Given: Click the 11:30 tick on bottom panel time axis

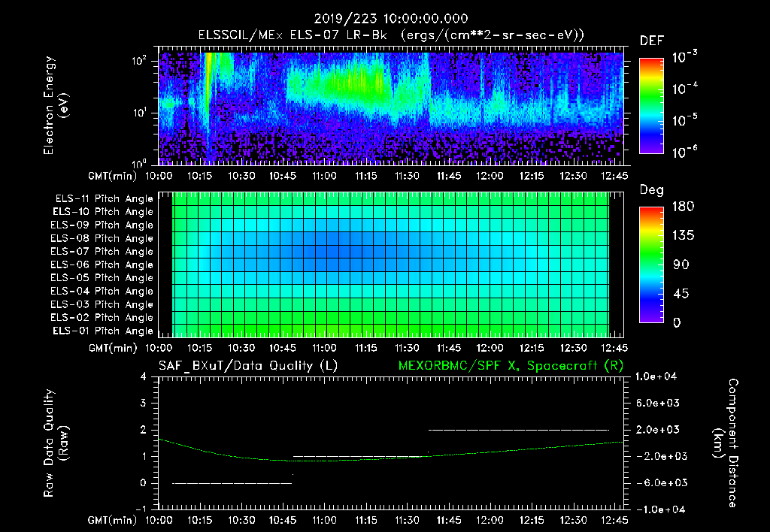Looking at the screenshot, I should tap(407, 520).
